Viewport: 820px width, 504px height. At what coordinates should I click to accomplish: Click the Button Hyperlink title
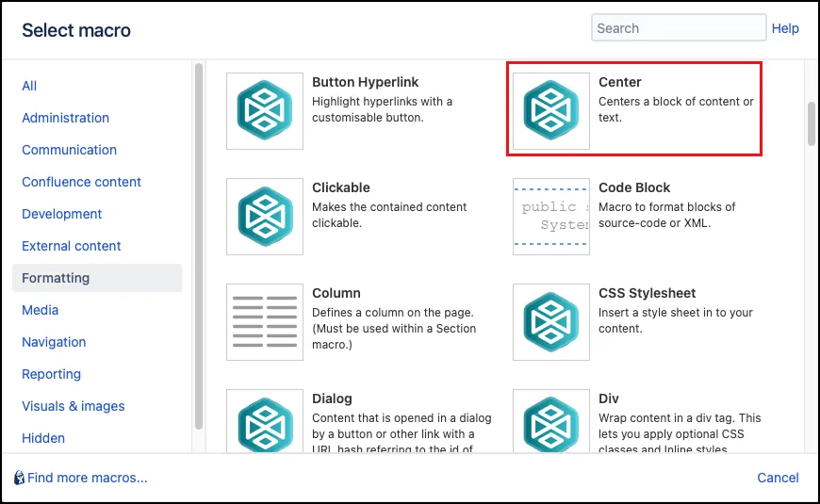tap(365, 82)
